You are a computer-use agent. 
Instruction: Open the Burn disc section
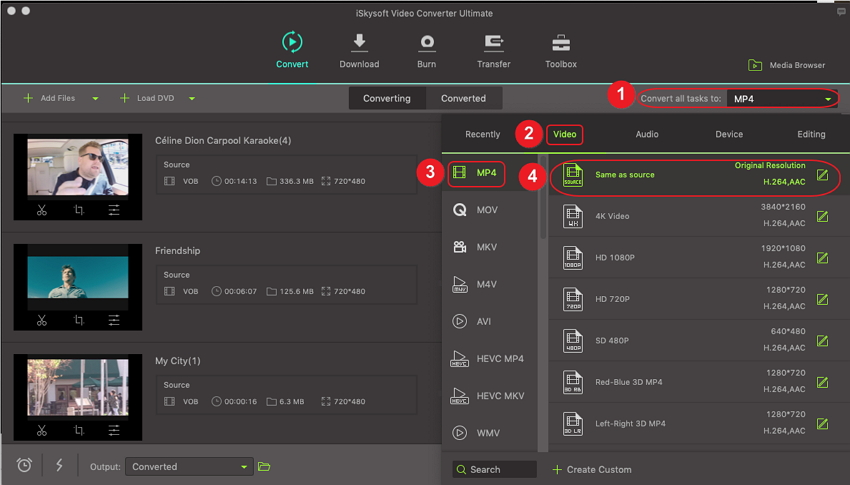(427, 43)
